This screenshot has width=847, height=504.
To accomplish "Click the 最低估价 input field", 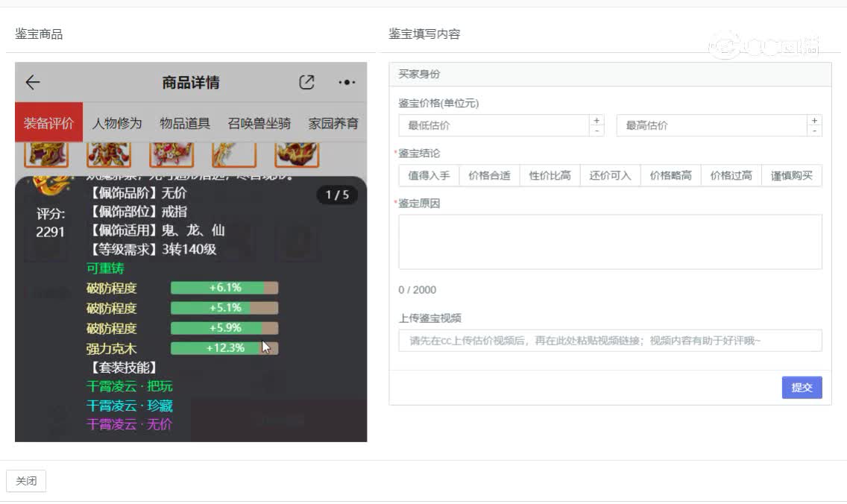I will click(x=494, y=125).
